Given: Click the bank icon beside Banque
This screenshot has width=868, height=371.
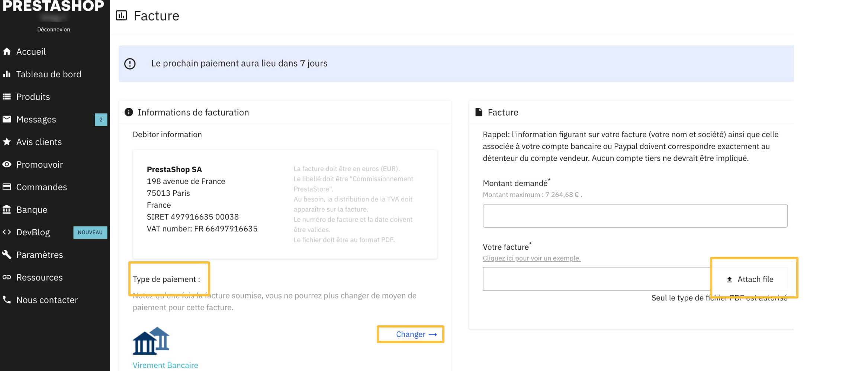Looking at the screenshot, I should coord(7,209).
